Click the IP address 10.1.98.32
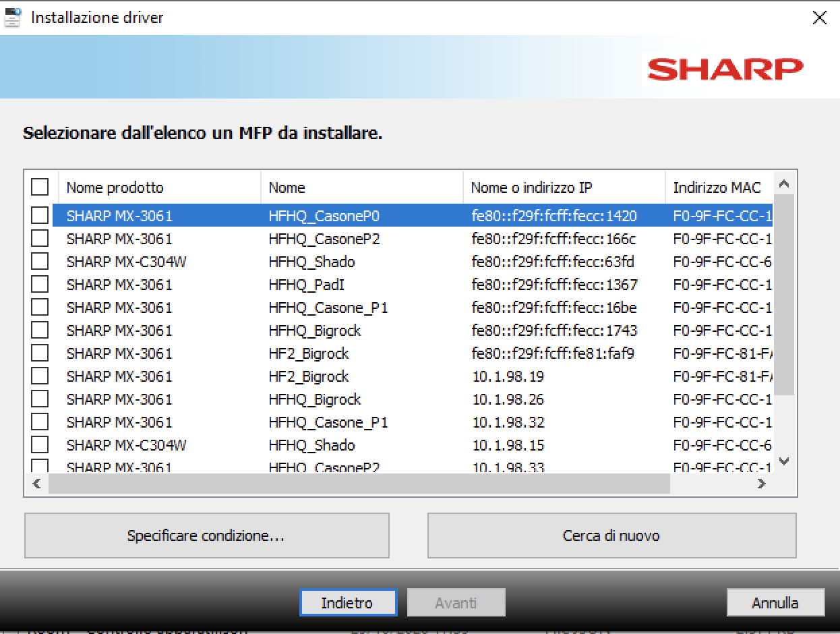 pos(508,422)
